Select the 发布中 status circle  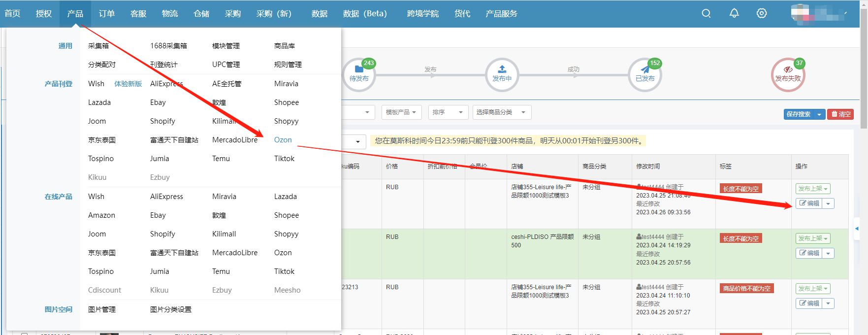[x=502, y=75]
